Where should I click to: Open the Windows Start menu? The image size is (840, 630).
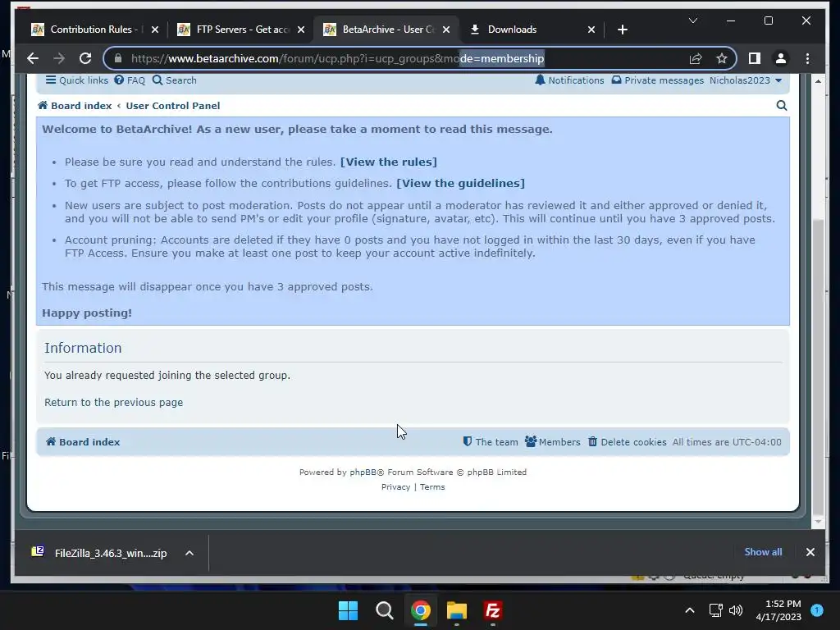point(348,610)
